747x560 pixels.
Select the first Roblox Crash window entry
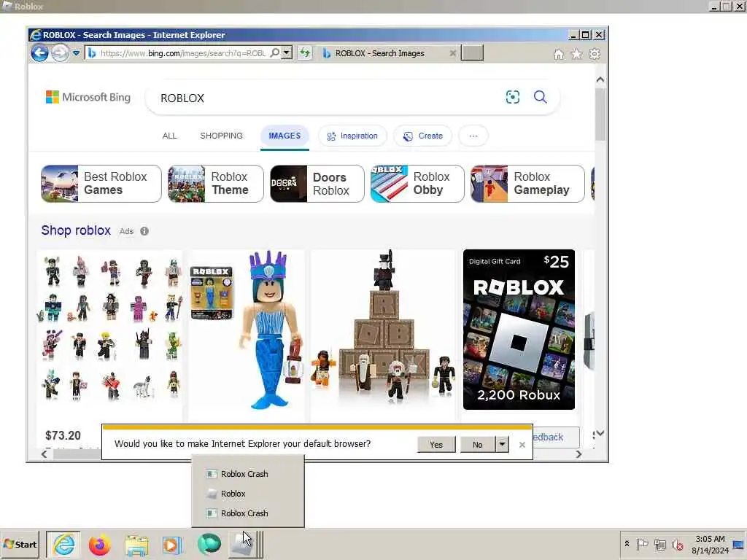tap(248, 474)
